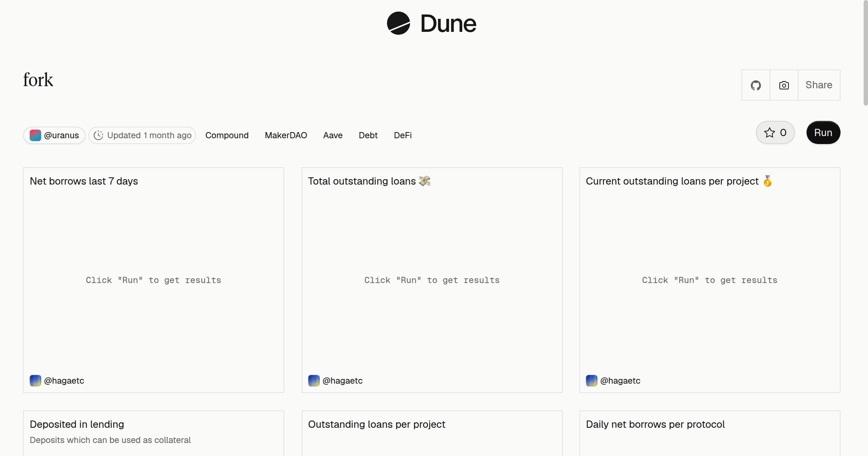Select the Compound tag
The image size is (868, 456).
point(227,135)
